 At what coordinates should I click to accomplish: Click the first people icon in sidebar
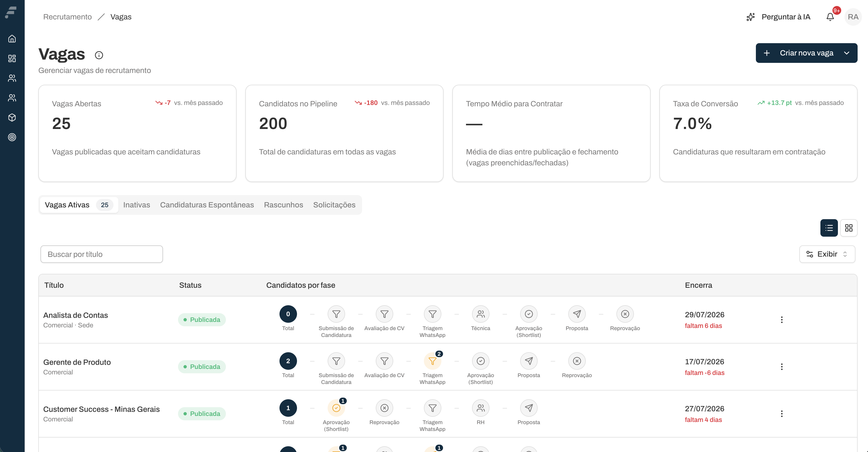(x=12, y=78)
